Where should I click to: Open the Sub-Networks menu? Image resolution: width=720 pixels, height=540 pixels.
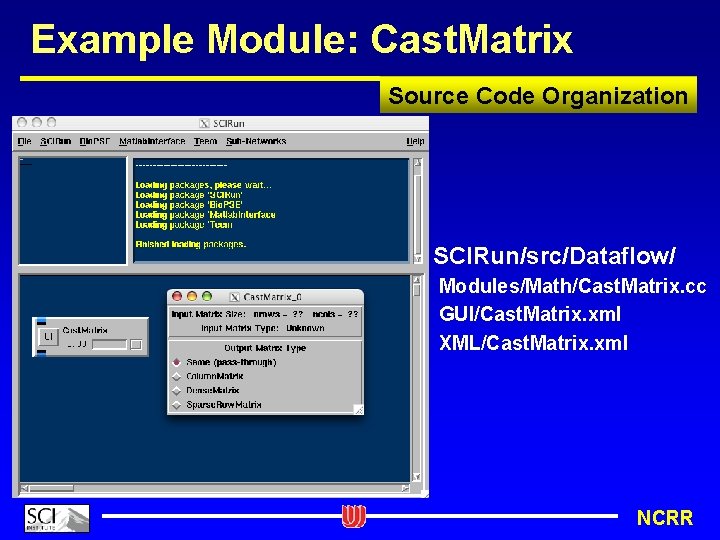point(256,141)
